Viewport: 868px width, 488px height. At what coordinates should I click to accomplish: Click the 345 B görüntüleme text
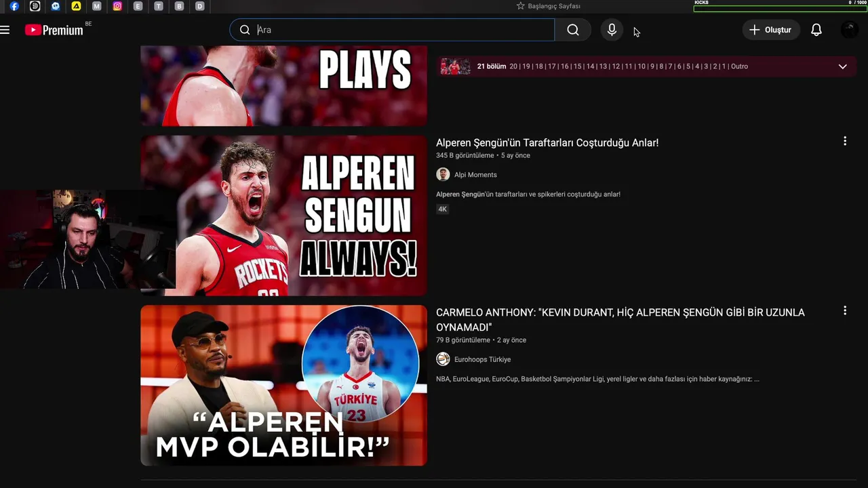pyautogui.click(x=465, y=155)
